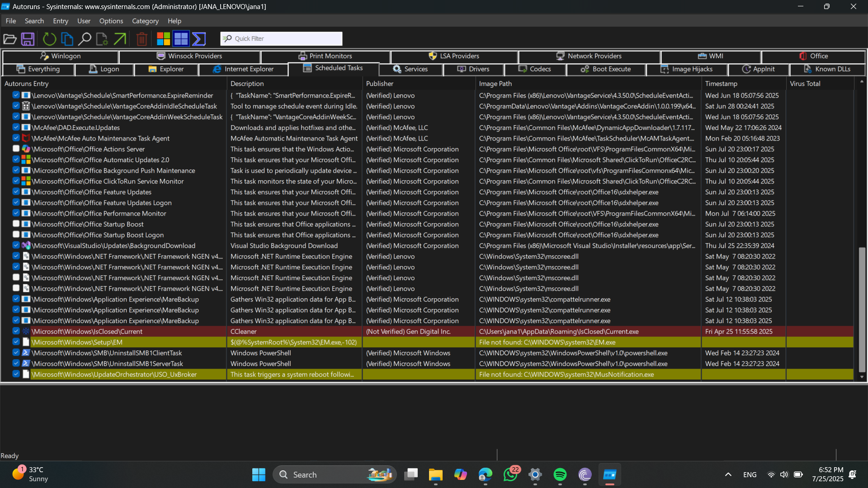This screenshot has height=488, width=868.
Task: Uncheck the McAfee DAD.Execute.Updates checkbox
Action: (x=16, y=127)
